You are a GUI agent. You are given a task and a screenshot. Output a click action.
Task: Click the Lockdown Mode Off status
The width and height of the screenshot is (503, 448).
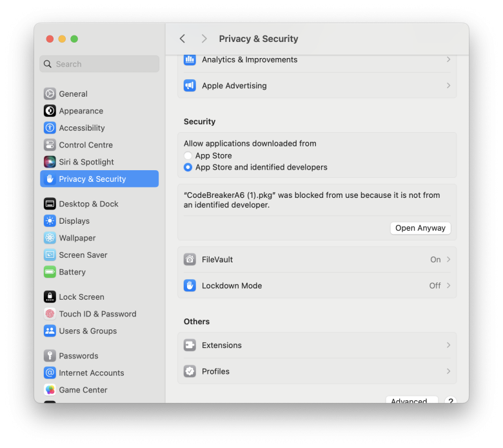point(435,286)
